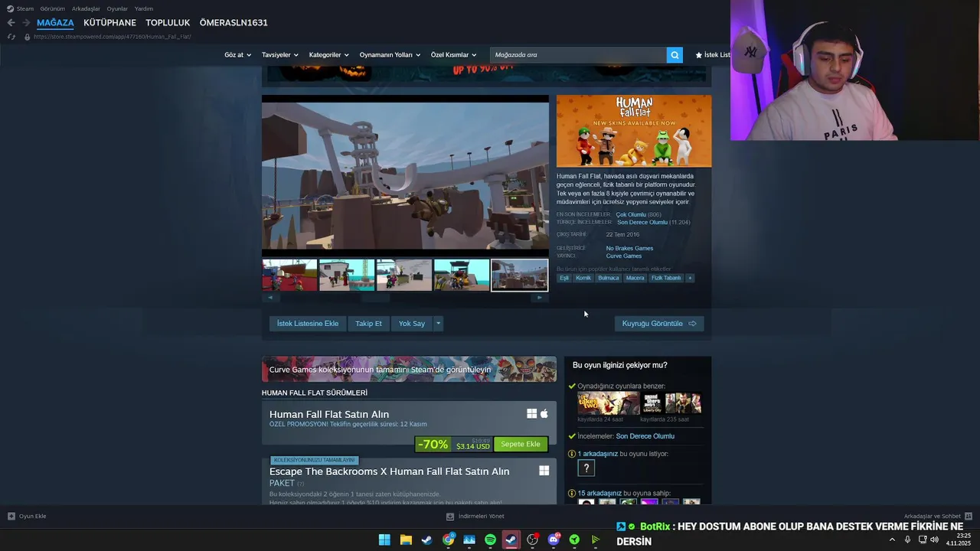This screenshot has width=980, height=551.
Task: Click the Apple platform icon on Human Fall Flat purchase
Action: click(544, 414)
